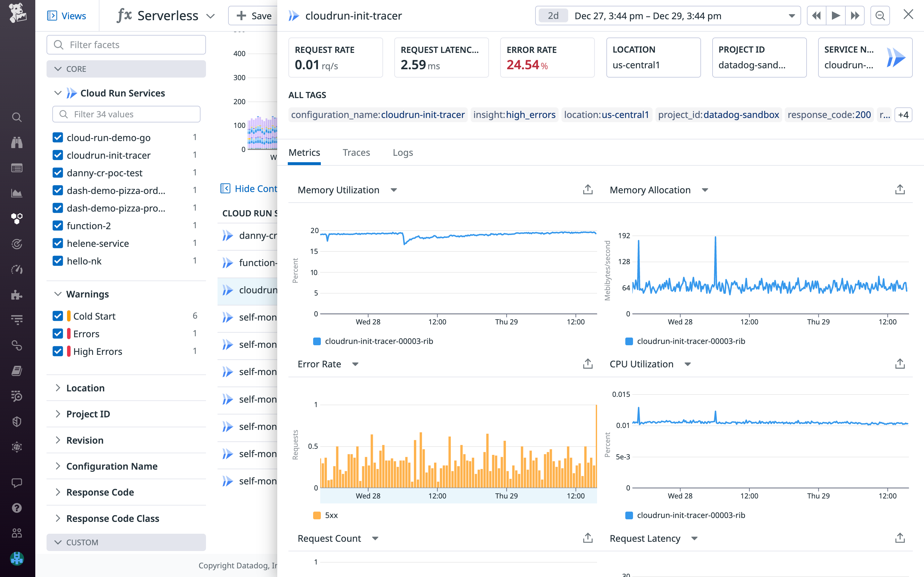Export the Error Rate chart via share icon

(587, 364)
